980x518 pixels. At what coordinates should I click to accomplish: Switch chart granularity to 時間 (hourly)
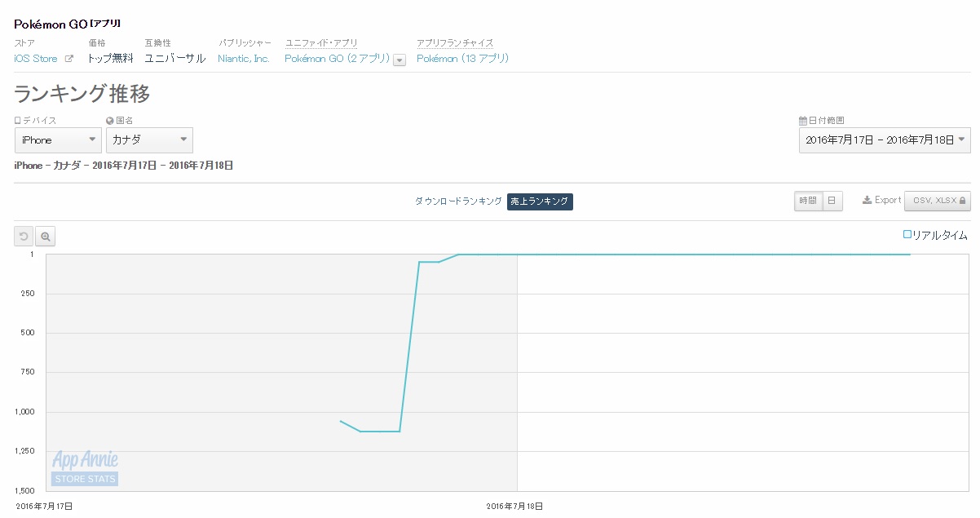coord(808,201)
